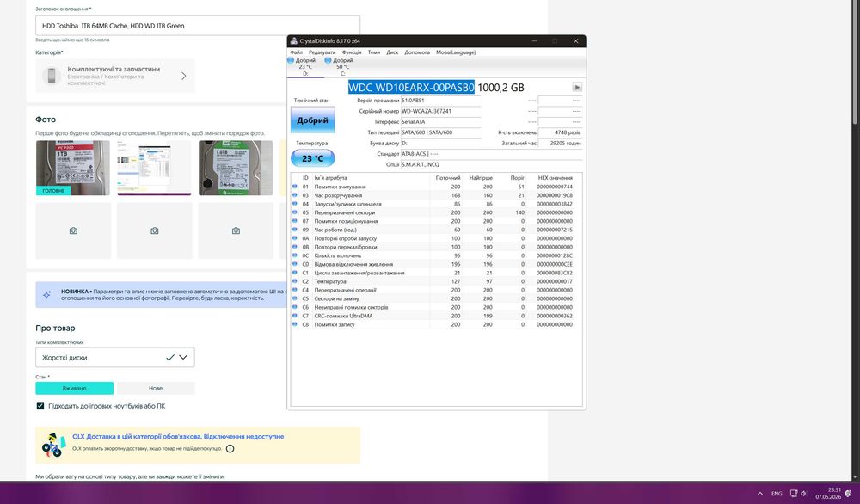Click serial number WD-WCAZAJ367241 field
The width and height of the screenshot is (860, 504).
click(x=440, y=111)
